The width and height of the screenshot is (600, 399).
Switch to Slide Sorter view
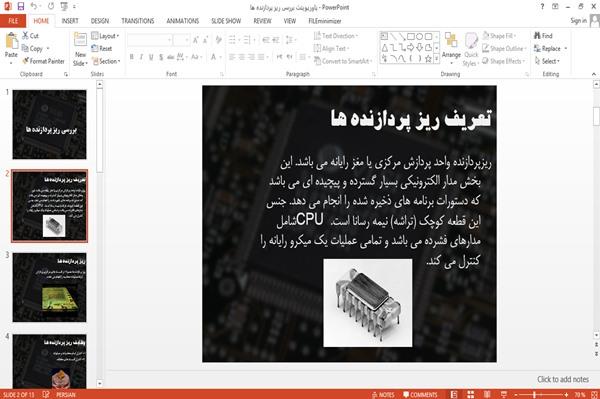pos(471,395)
